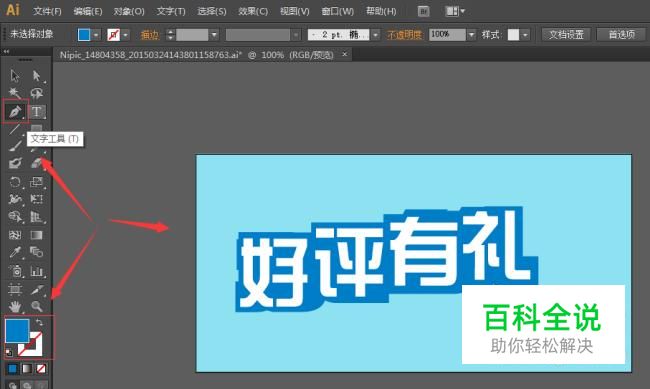The width and height of the screenshot is (650, 389).
Task: Select the Type tool
Action: click(x=36, y=111)
